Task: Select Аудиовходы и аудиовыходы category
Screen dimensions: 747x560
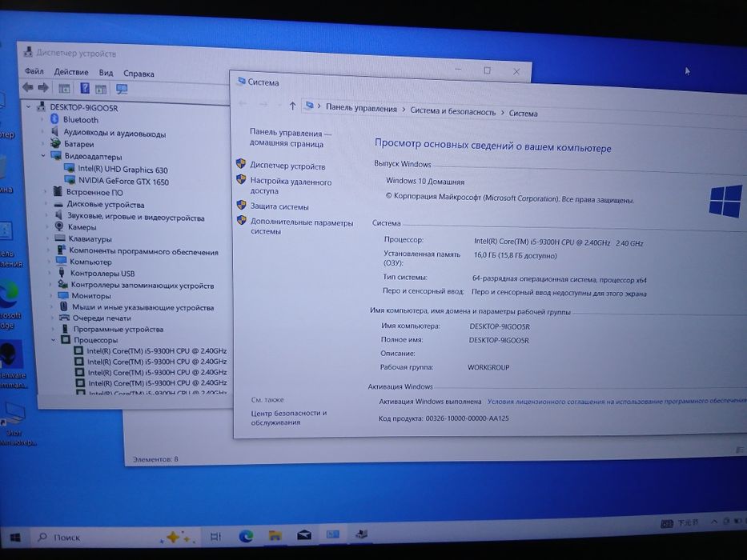Action: pos(114,134)
